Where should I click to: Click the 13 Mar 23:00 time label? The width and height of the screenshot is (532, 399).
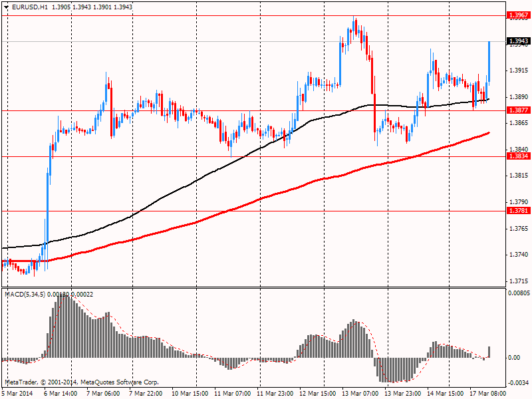coord(403,394)
